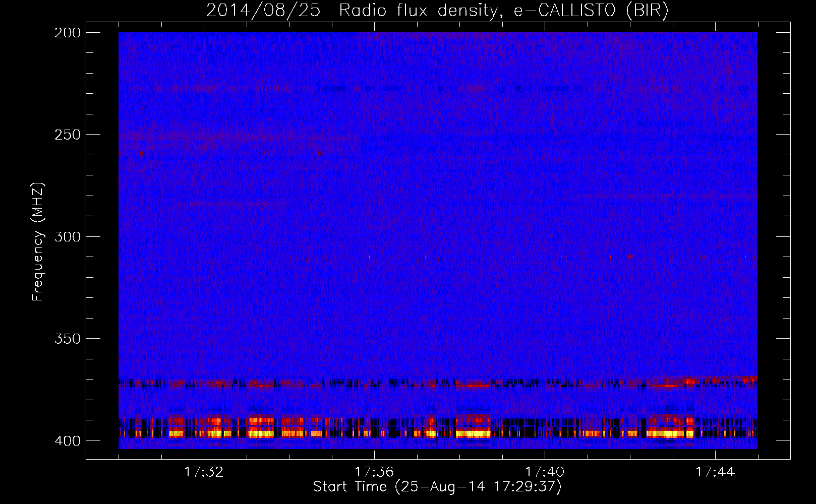The height and width of the screenshot is (504, 816).
Task: Click the 'Start Time (25-Aug-14 17:29:37)' label
Action: point(437,487)
